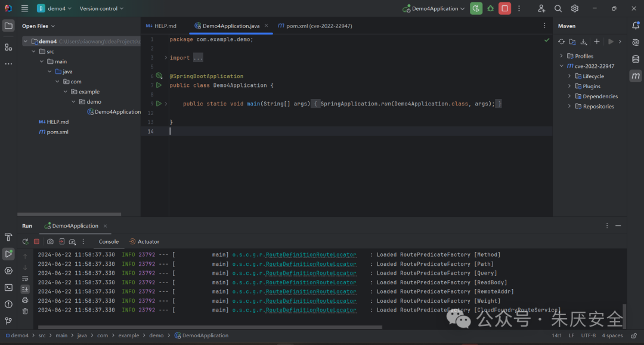Stop the running application in top toolbar
Viewport: 644px width, 345px height.
tap(504, 8)
